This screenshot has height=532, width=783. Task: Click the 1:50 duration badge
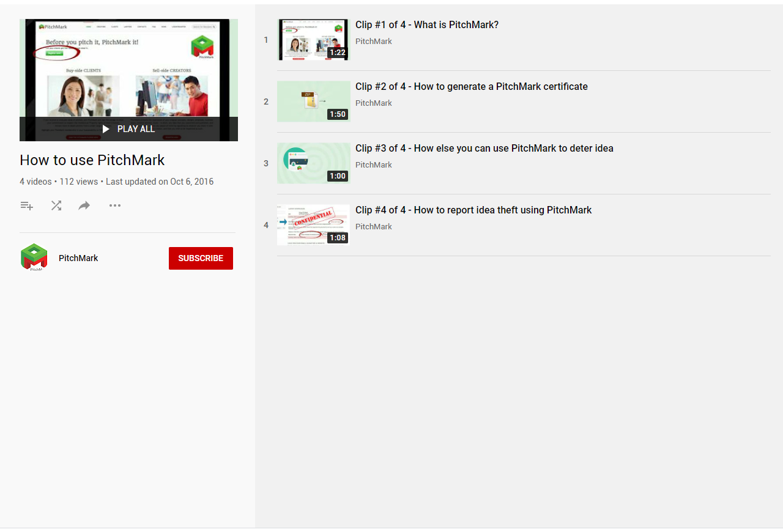pyautogui.click(x=338, y=114)
